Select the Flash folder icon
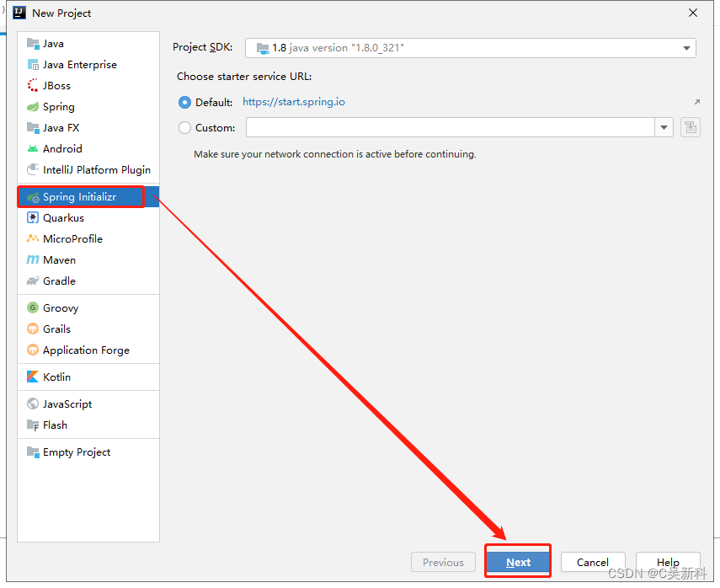The width and height of the screenshot is (720, 588). pos(33,425)
